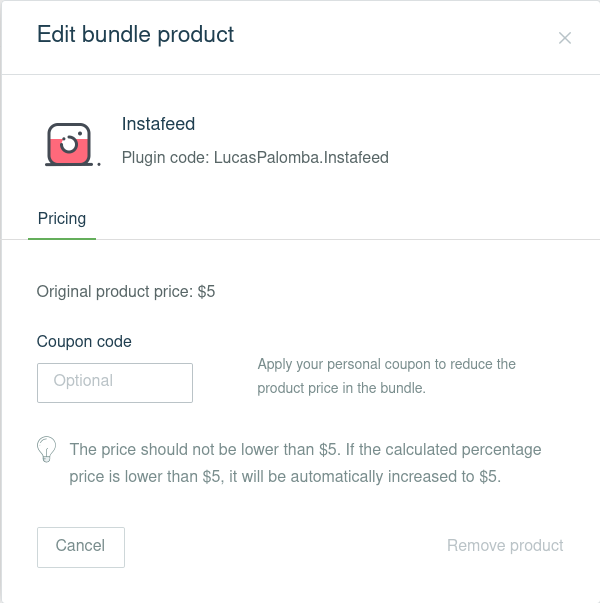Switch to the Pricing tab

point(62,218)
